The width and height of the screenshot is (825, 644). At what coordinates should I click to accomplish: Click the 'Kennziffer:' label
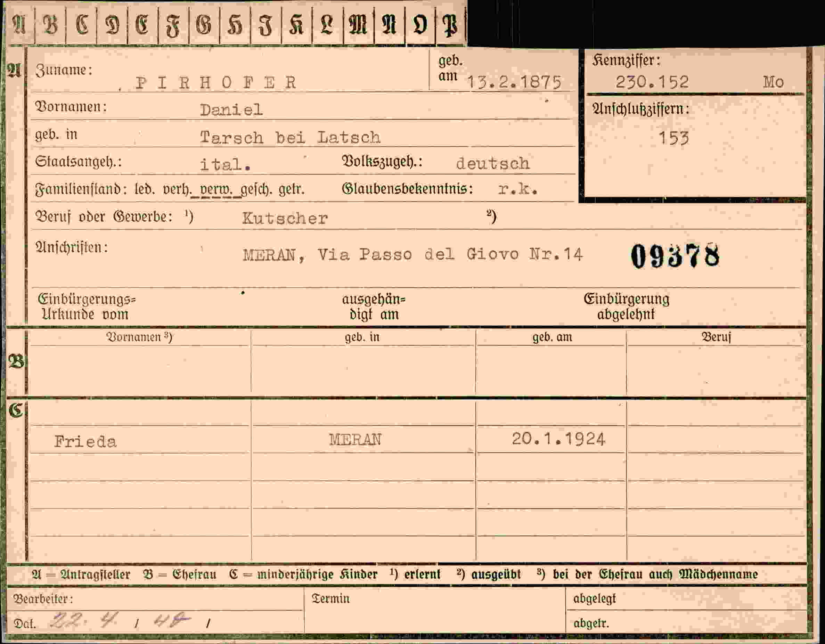(626, 60)
